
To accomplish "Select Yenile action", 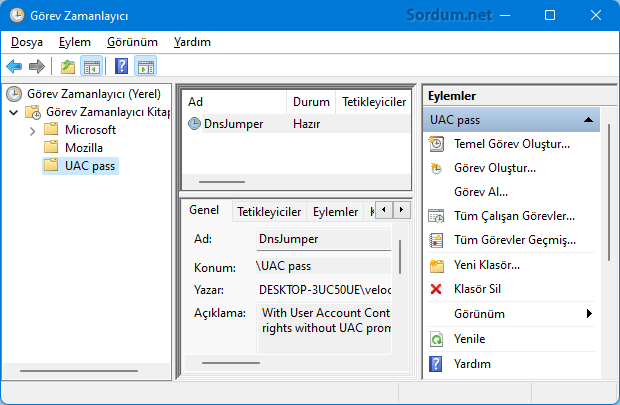I will pyautogui.click(x=469, y=339).
